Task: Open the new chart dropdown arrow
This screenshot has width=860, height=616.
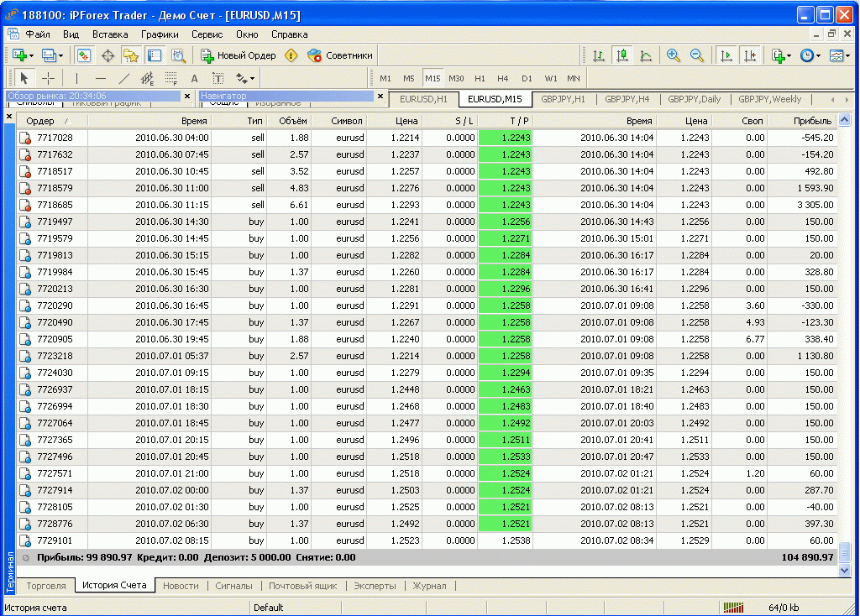Action: coord(32,55)
